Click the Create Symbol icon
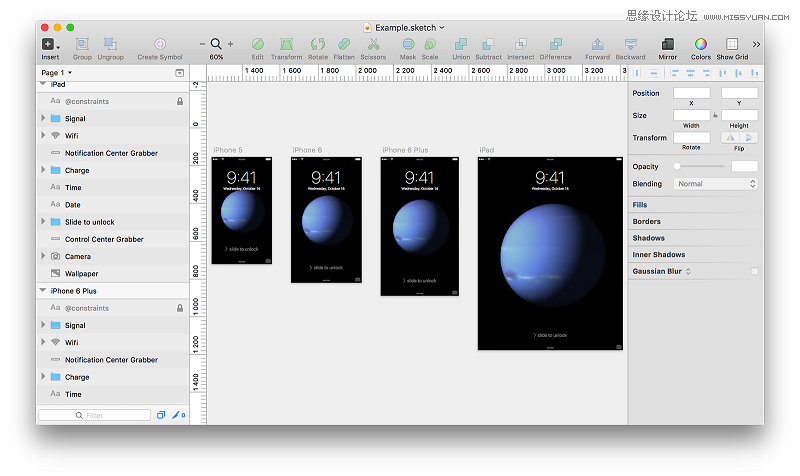The width and height of the screenshot is (800, 476). 160,44
